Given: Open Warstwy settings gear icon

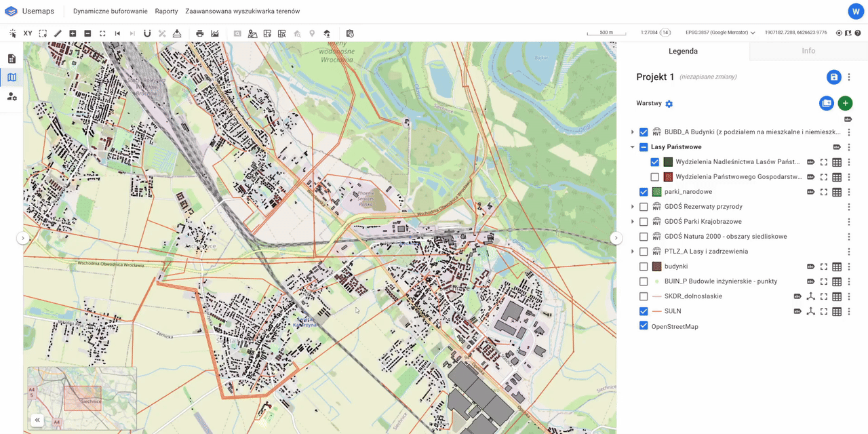Looking at the screenshot, I should point(669,104).
